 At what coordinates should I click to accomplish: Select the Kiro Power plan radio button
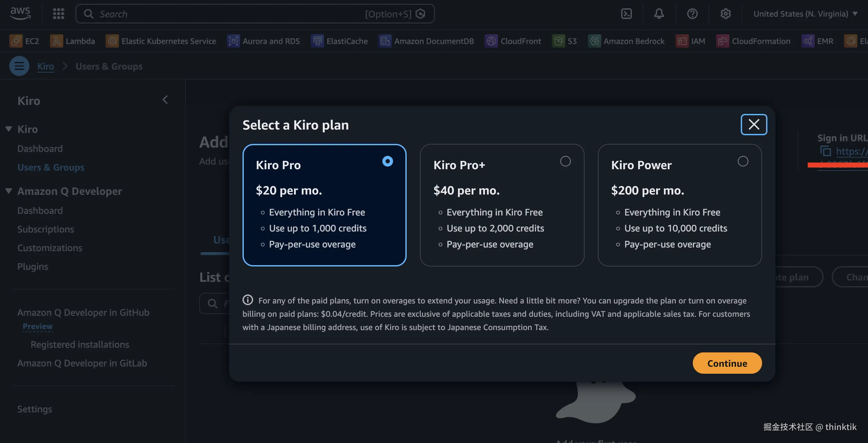743,161
